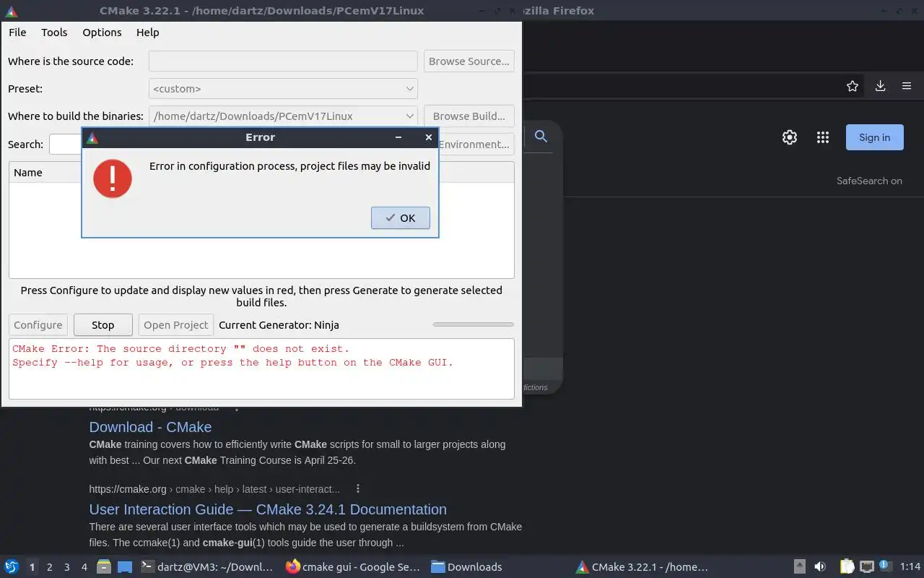Open the Options menu

[102, 33]
